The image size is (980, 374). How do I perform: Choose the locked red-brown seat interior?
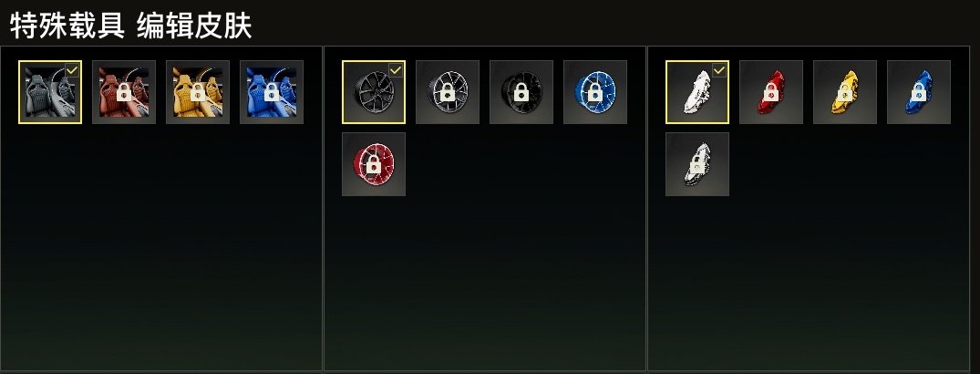click(x=124, y=92)
